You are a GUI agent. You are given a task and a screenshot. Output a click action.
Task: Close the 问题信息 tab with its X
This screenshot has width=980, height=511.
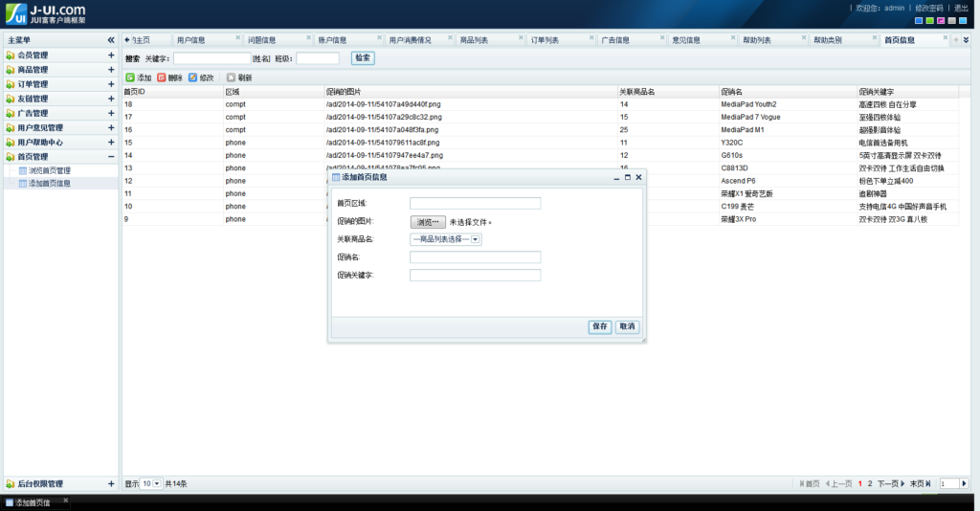[308, 37]
